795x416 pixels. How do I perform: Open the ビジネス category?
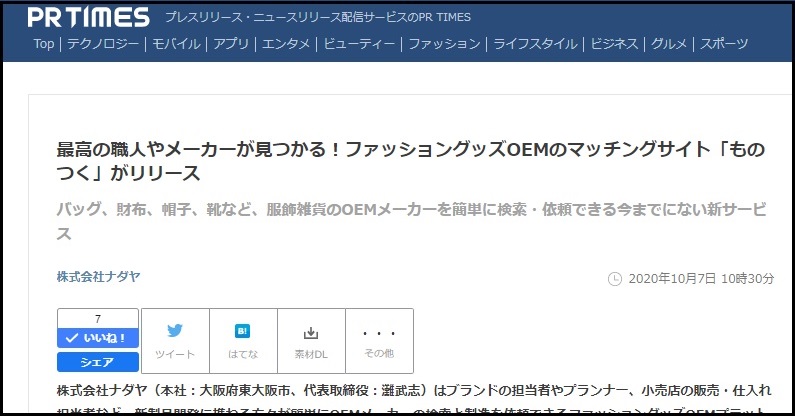(615, 44)
